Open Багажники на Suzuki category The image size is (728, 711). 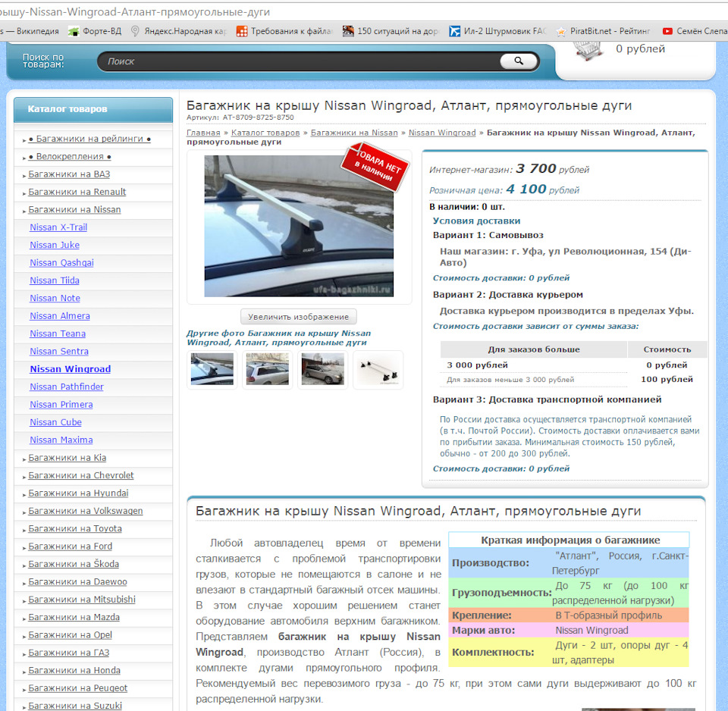[x=75, y=706]
